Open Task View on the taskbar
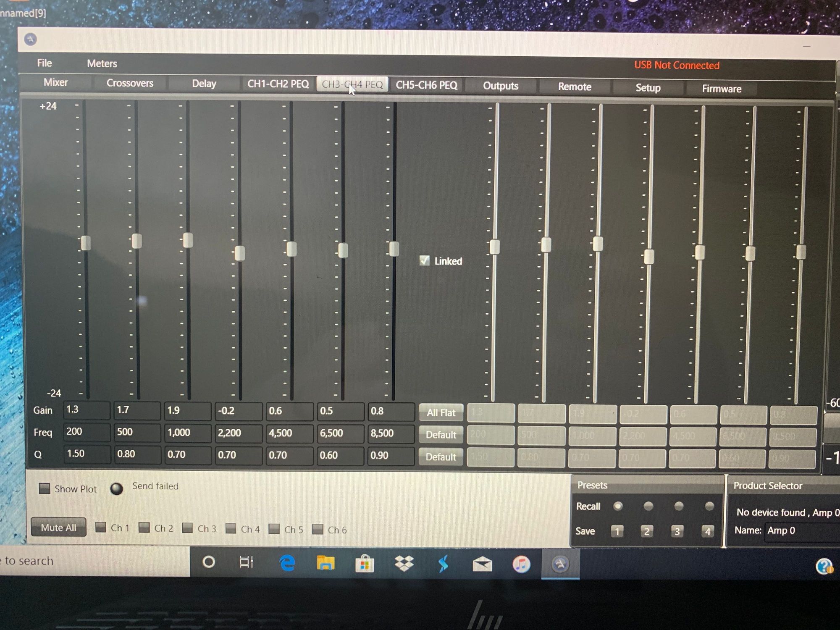The height and width of the screenshot is (630, 840). 247,562
